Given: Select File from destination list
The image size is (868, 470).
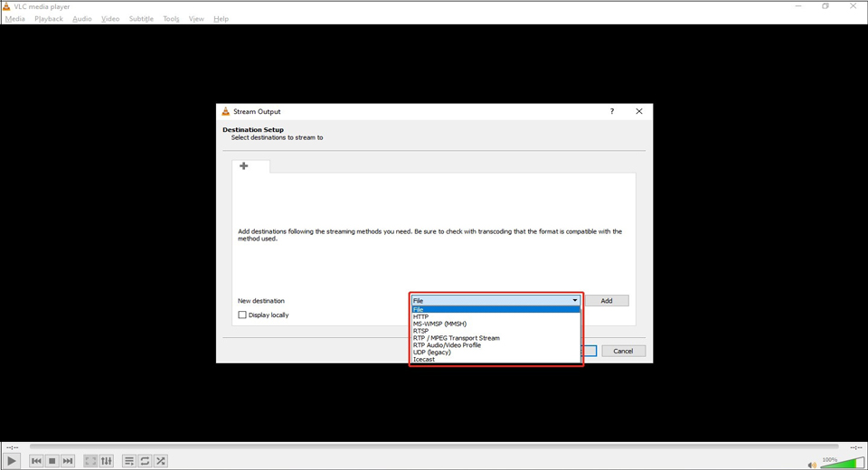Looking at the screenshot, I should coord(495,309).
